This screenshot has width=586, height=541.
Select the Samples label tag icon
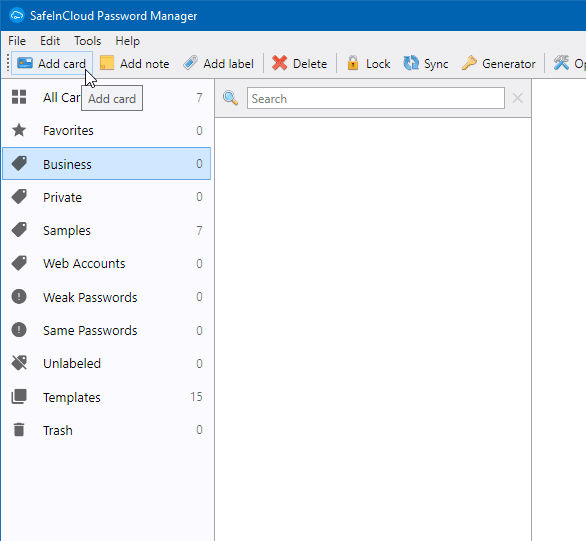19,230
